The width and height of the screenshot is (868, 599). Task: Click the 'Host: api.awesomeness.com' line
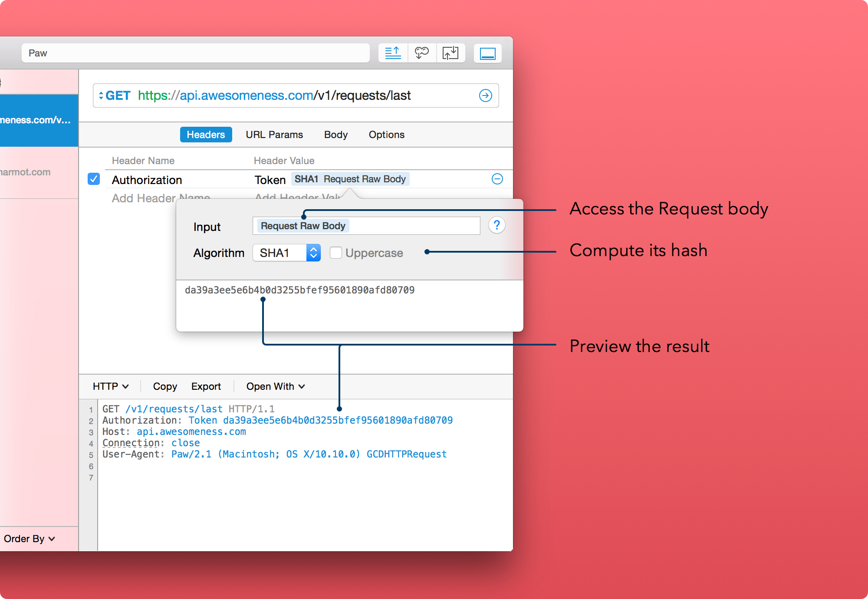pyautogui.click(x=174, y=431)
